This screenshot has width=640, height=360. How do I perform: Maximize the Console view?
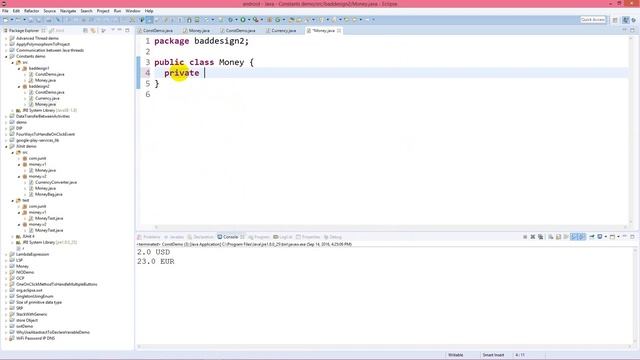[633, 237]
